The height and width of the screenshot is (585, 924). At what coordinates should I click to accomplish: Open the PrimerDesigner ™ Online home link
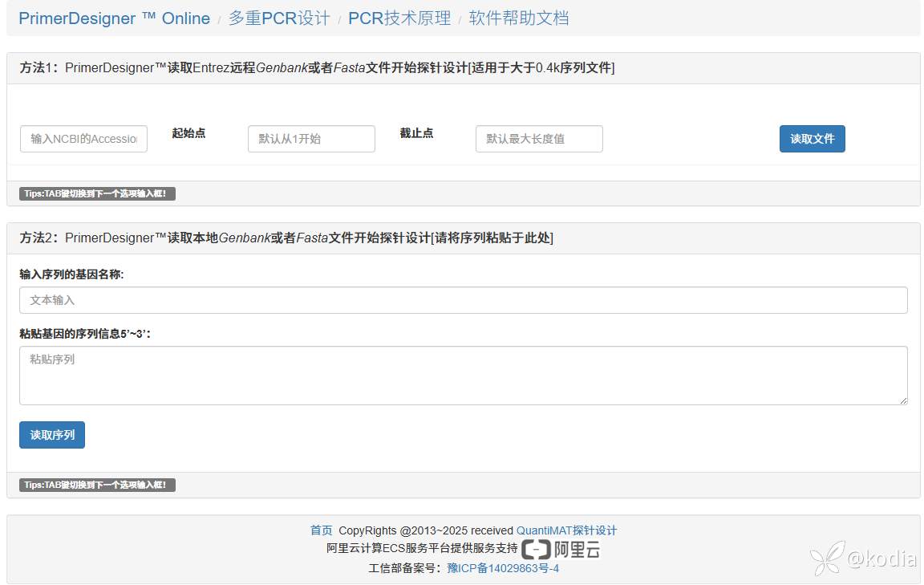[x=114, y=18]
